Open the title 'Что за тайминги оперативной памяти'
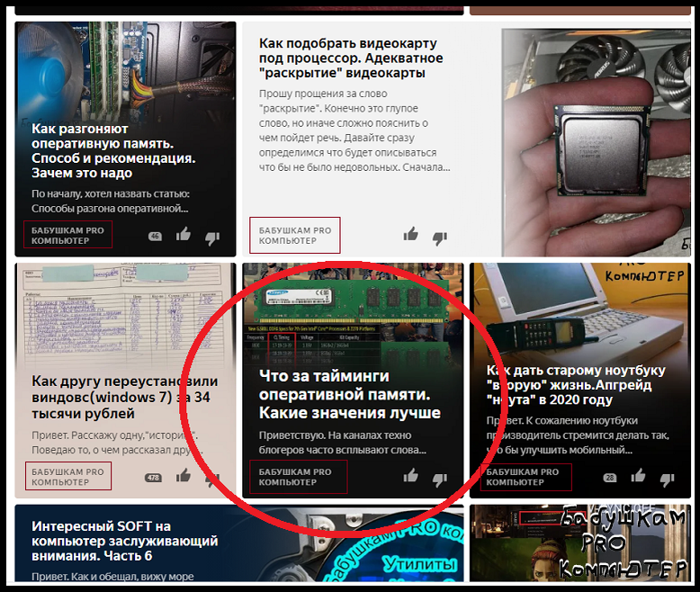 click(x=350, y=394)
